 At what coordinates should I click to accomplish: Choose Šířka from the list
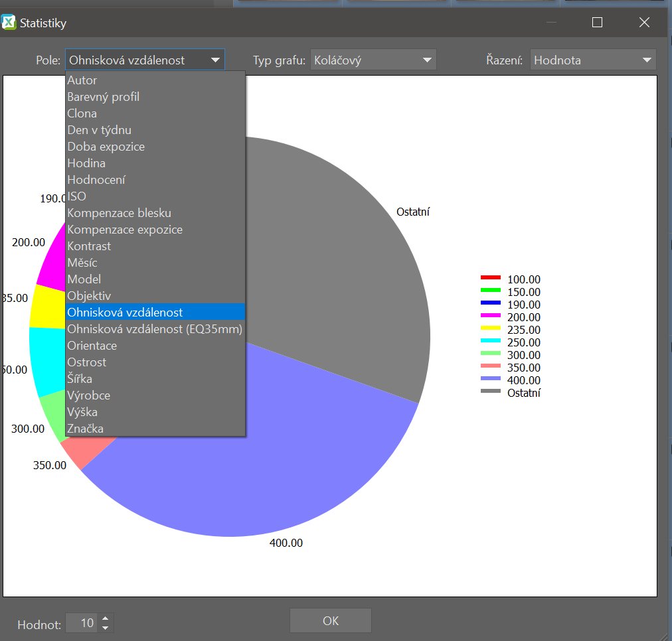155,378
